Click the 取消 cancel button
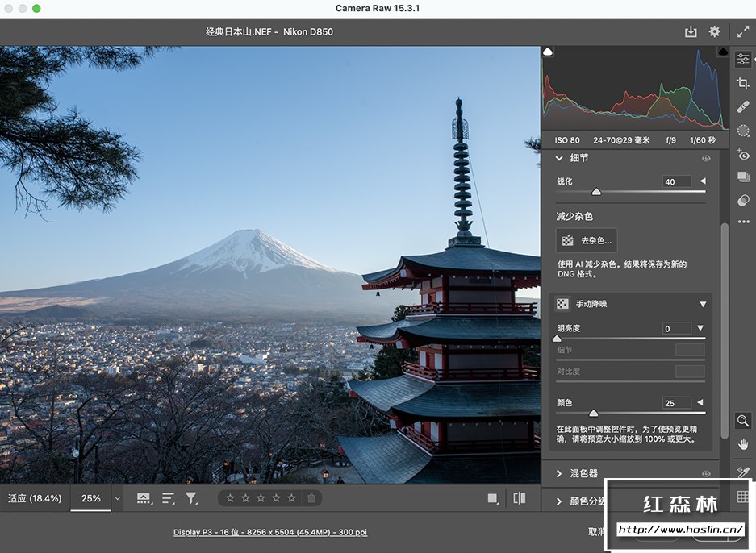This screenshot has width=756, height=553. 596,532
